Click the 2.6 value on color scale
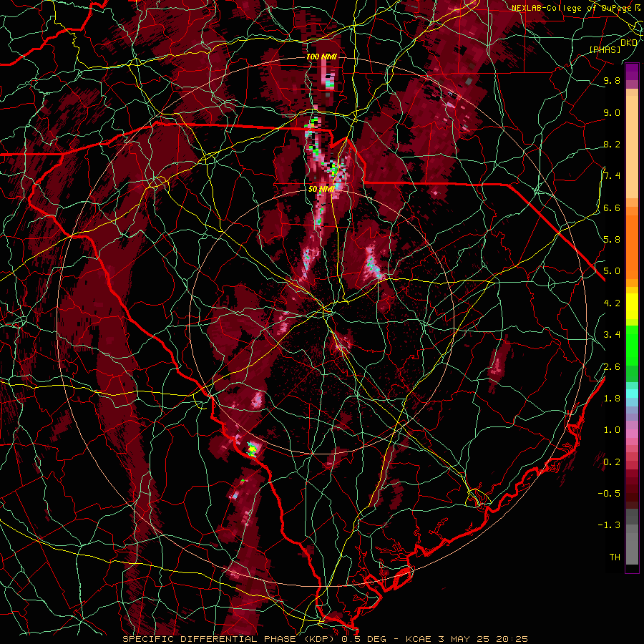Image resolution: width=644 pixels, height=644 pixels. (x=612, y=367)
